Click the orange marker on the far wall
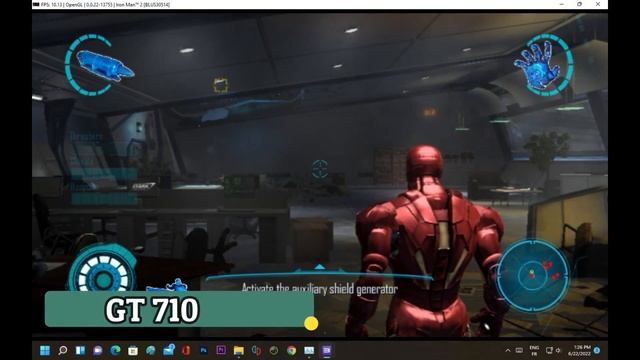Image resolution: width=640 pixels, height=360 pixels. pos(429,112)
